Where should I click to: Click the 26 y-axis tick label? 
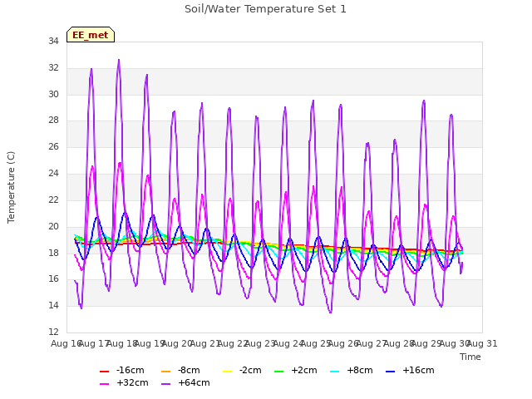coord(53,146)
